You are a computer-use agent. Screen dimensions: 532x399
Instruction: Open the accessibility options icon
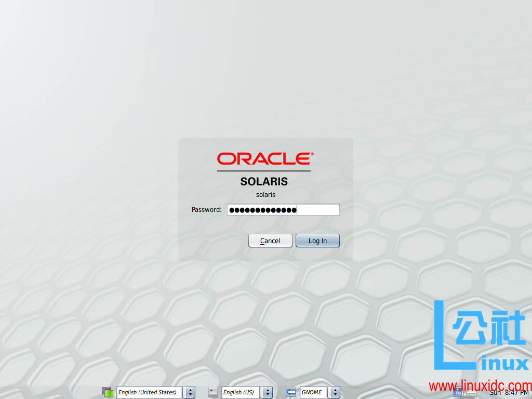tap(458, 392)
